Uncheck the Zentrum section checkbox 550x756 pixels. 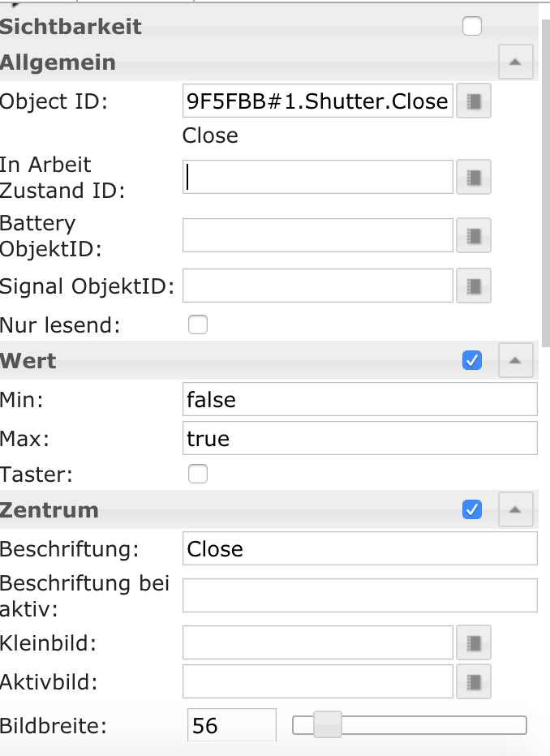click(472, 509)
